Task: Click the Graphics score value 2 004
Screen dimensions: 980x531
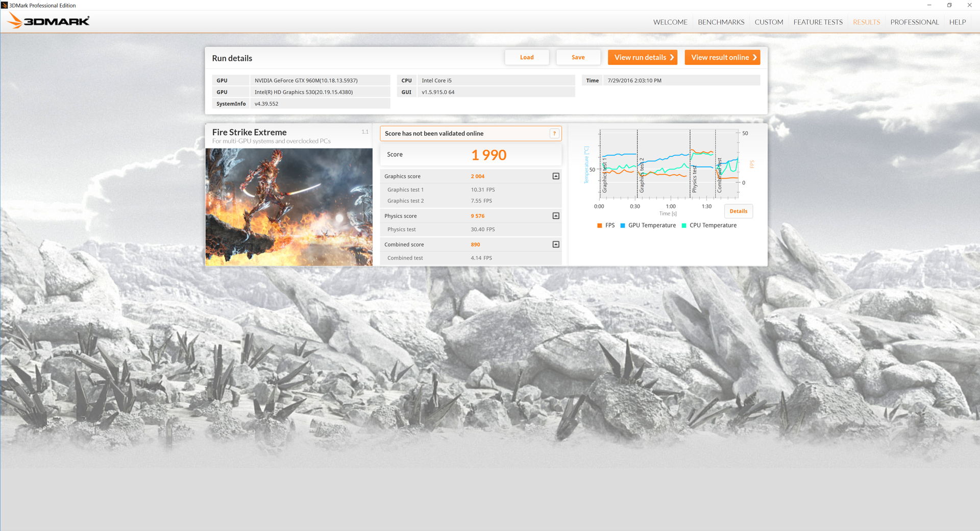Action: point(478,176)
